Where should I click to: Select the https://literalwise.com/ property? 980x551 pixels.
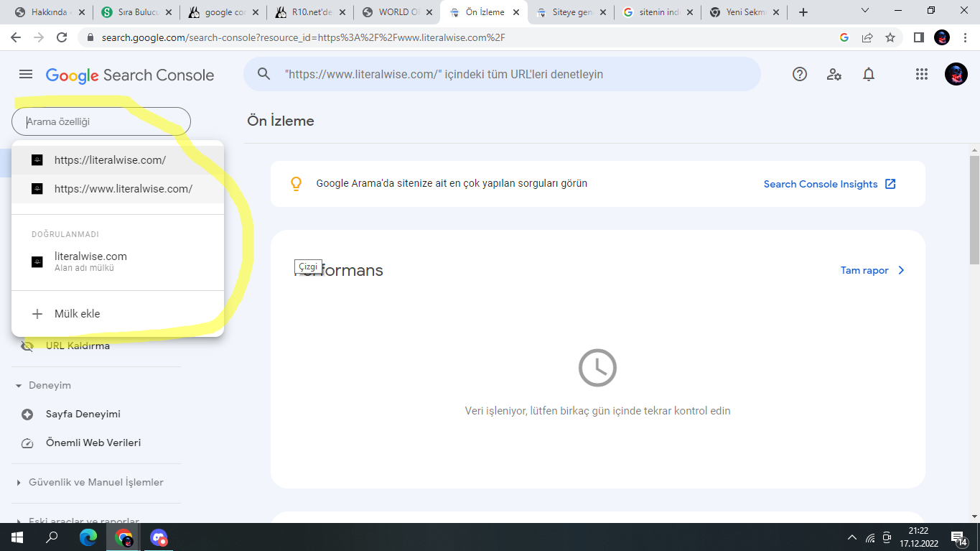click(118, 160)
